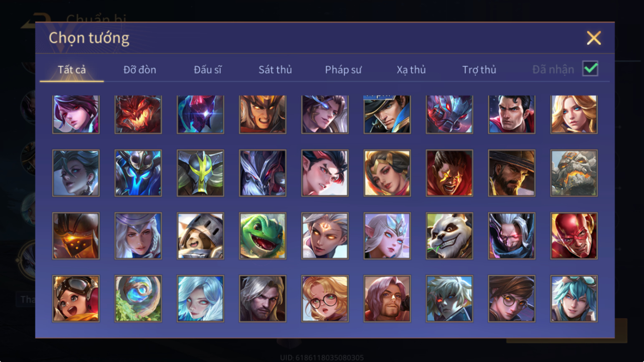Choose the armored bear knight hero
Image resolution: width=644 pixels, height=362 pixels.
(x=200, y=236)
